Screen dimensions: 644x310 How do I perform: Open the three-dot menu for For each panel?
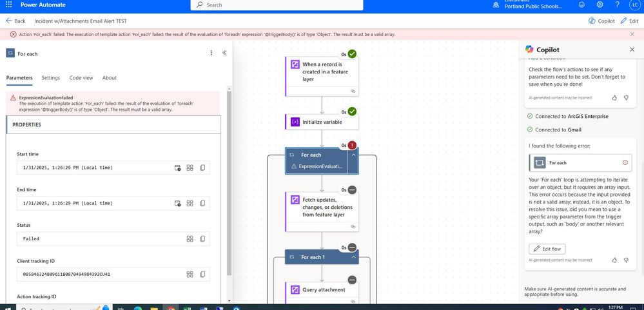click(211, 53)
